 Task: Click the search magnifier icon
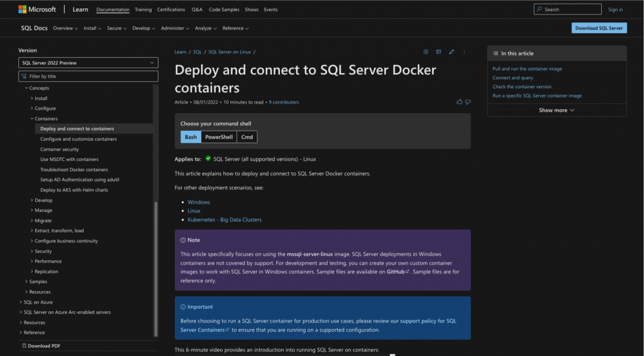pos(539,9)
